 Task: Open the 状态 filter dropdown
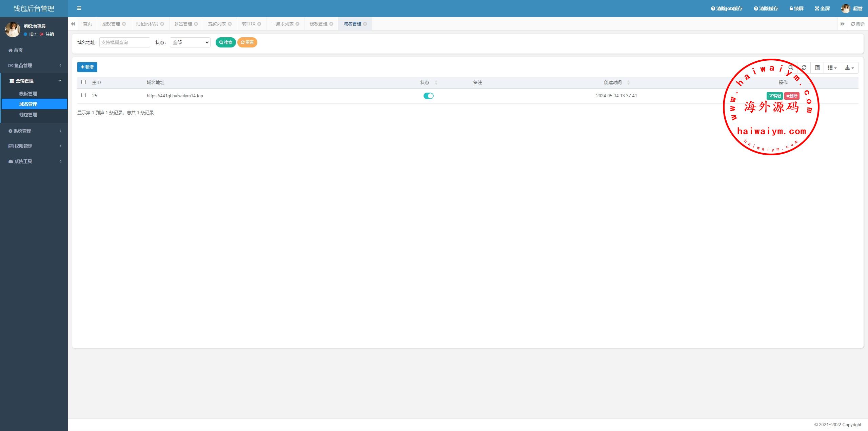pos(190,42)
